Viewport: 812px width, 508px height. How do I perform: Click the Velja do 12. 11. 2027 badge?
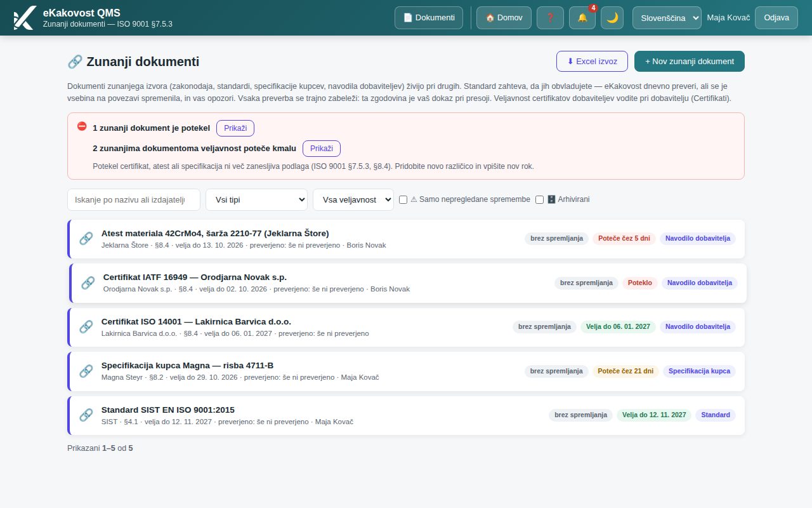point(654,415)
